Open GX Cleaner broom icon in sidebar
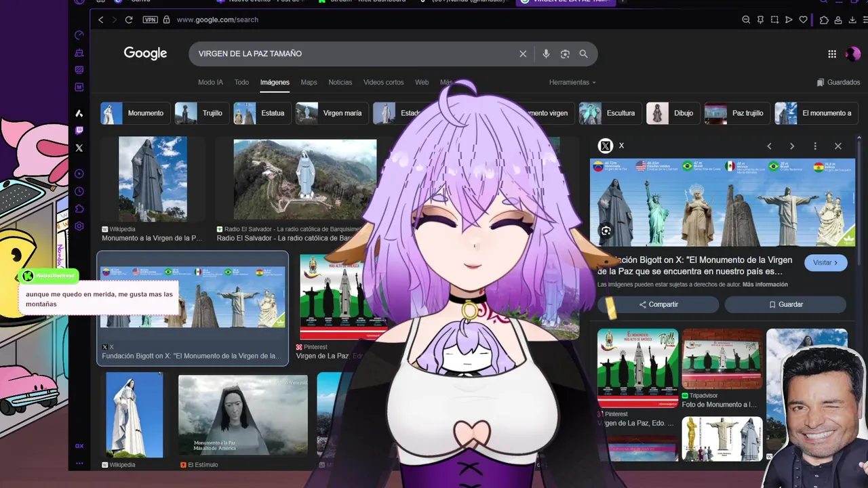 coord(79,53)
